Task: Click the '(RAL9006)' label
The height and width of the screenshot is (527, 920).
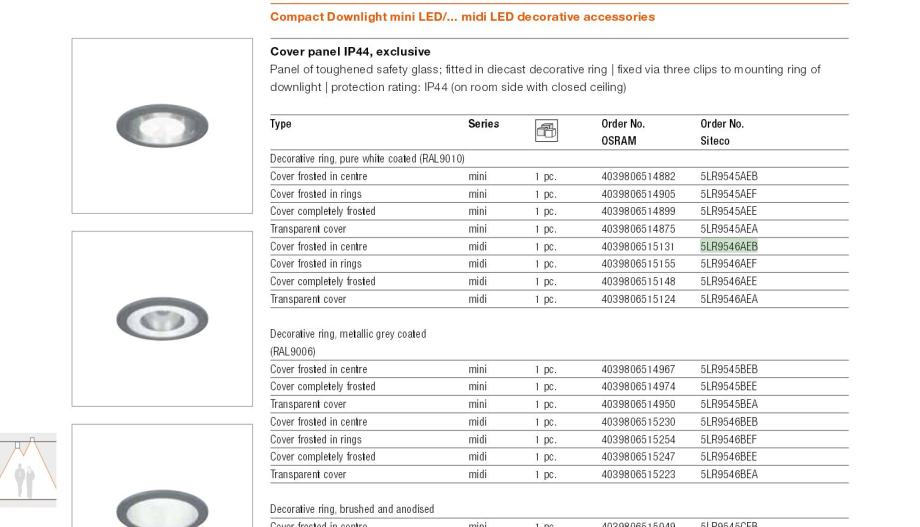Action: pyautogui.click(x=293, y=352)
